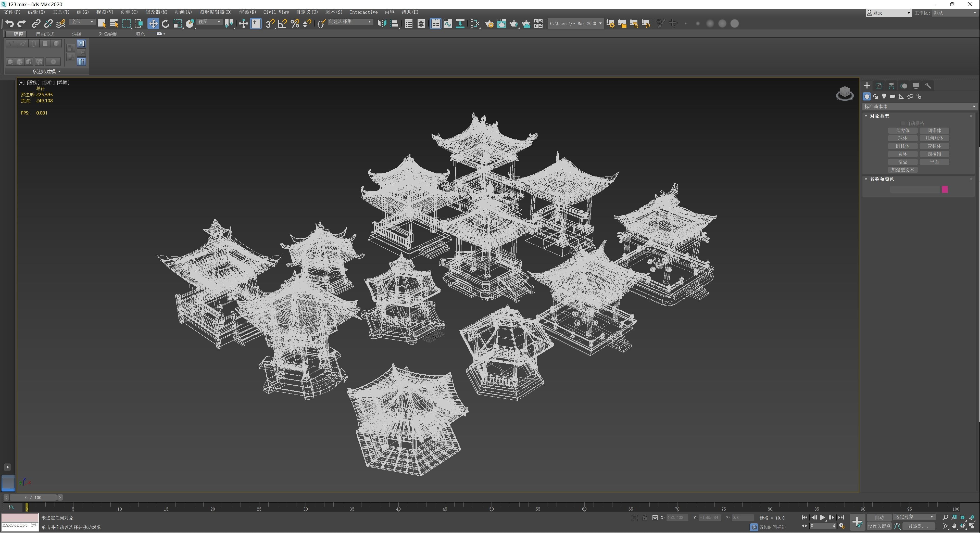Click the pink object color swatch
The image size is (980, 533).
point(945,189)
